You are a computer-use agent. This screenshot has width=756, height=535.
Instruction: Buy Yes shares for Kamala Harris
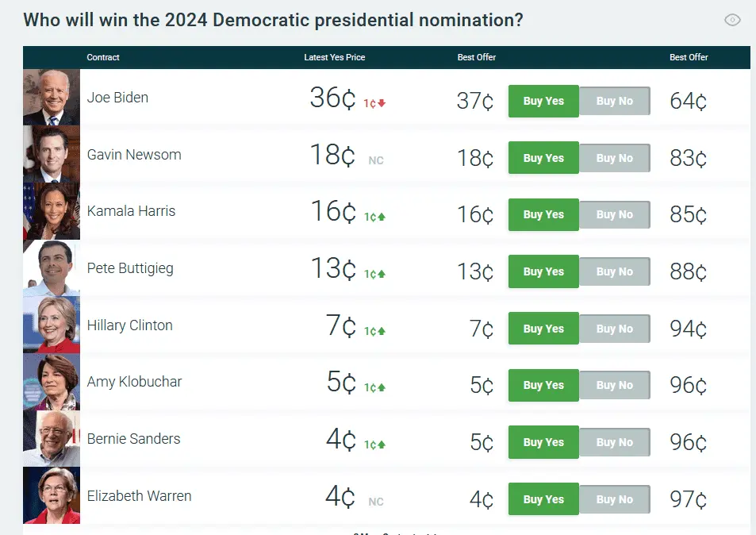[543, 215]
